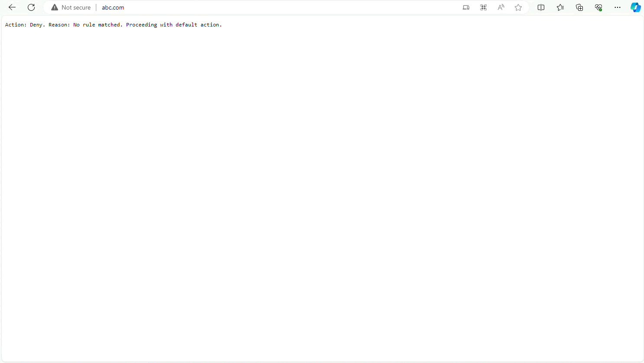Open the Copilot sidebar
This screenshot has height=363, width=644.
[x=636, y=7]
